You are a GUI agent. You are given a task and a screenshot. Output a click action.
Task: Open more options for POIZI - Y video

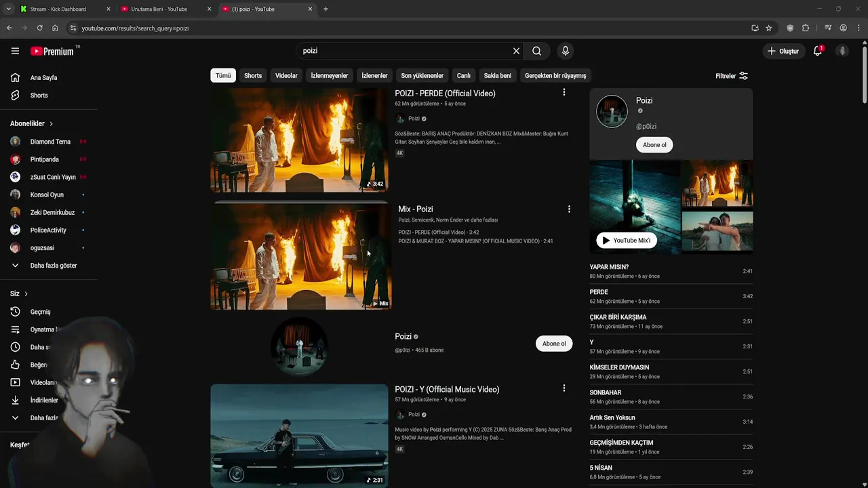(564, 388)
